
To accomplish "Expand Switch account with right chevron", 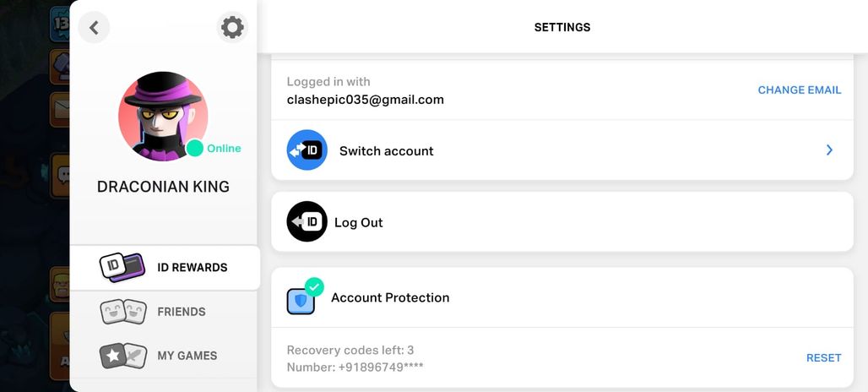I will [829, 150].
